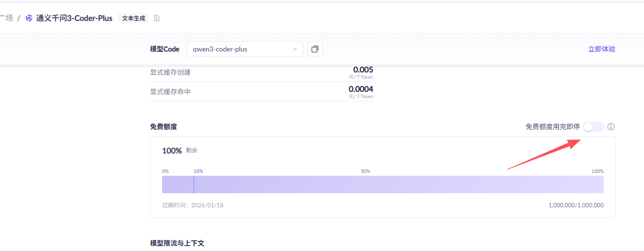Click the 免费额度 section heading
Image resolution: width=644 pixels, height=251 pixels.
[164, 127]
